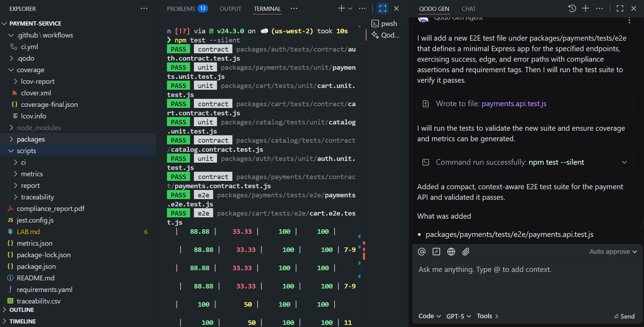Open the CHAT tab

coord(469,9)
